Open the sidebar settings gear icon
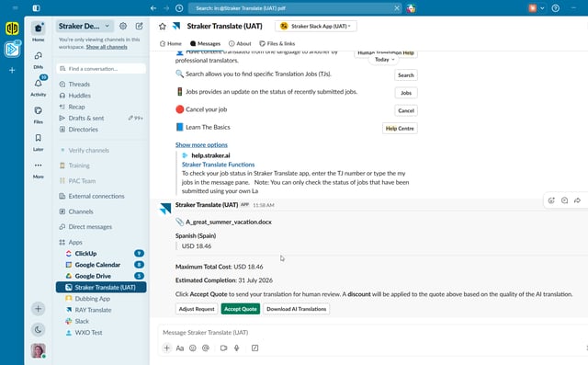 tap(123, 26)
